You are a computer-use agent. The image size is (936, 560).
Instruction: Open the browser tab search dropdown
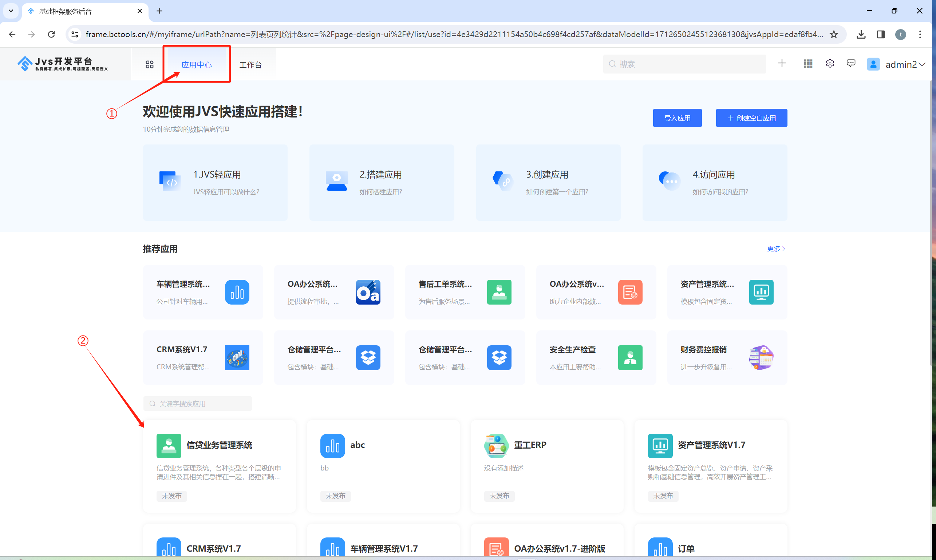11,11
